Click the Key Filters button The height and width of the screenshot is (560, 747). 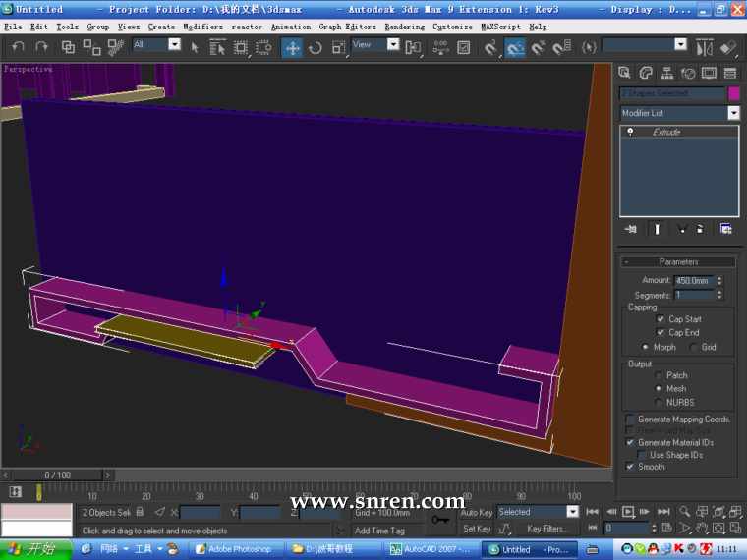547,529
